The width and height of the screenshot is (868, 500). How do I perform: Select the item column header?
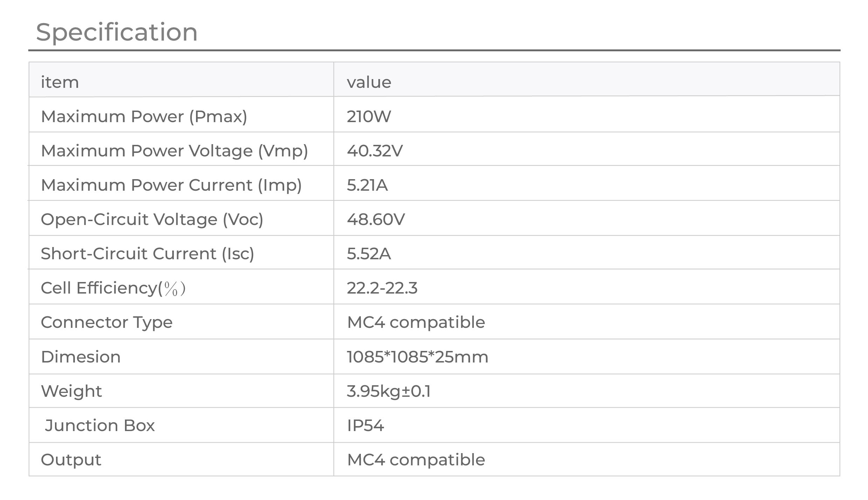coord(60,83)
